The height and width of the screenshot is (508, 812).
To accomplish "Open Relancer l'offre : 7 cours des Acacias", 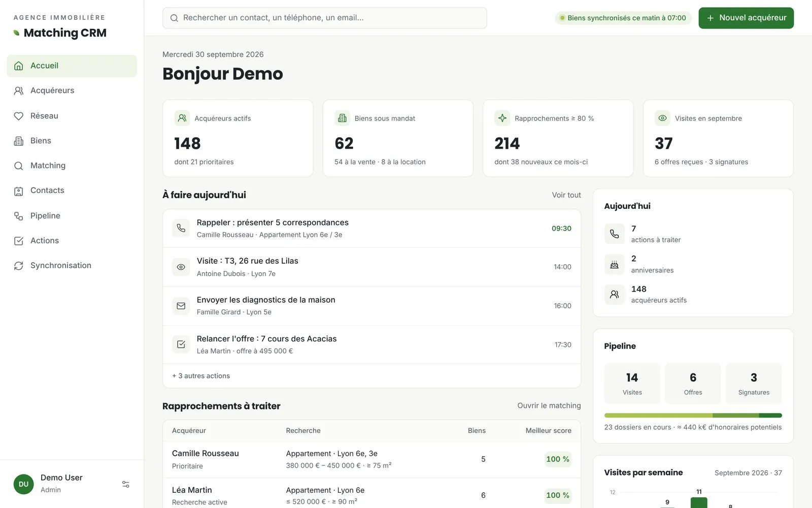I will click(371, 344).
